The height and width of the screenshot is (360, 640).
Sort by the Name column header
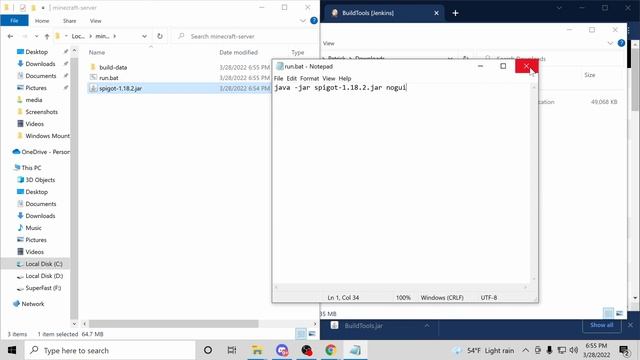(x=97, y=52)
